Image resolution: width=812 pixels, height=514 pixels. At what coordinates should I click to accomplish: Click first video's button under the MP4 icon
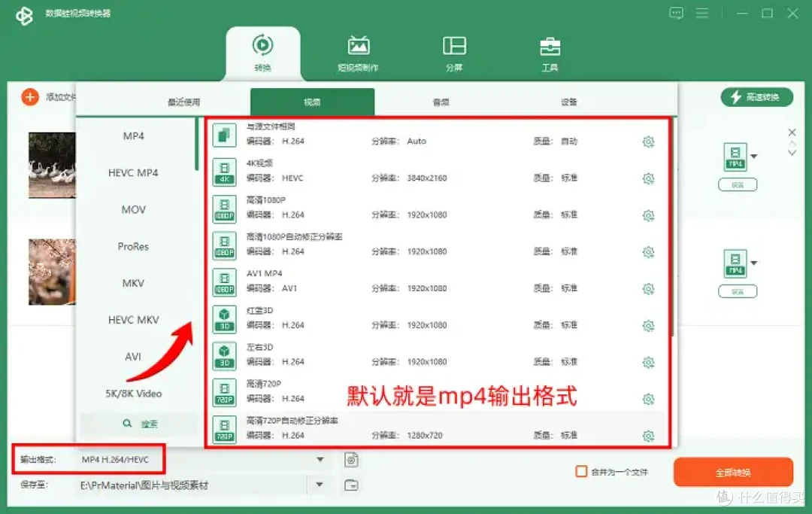coord(738,185)
